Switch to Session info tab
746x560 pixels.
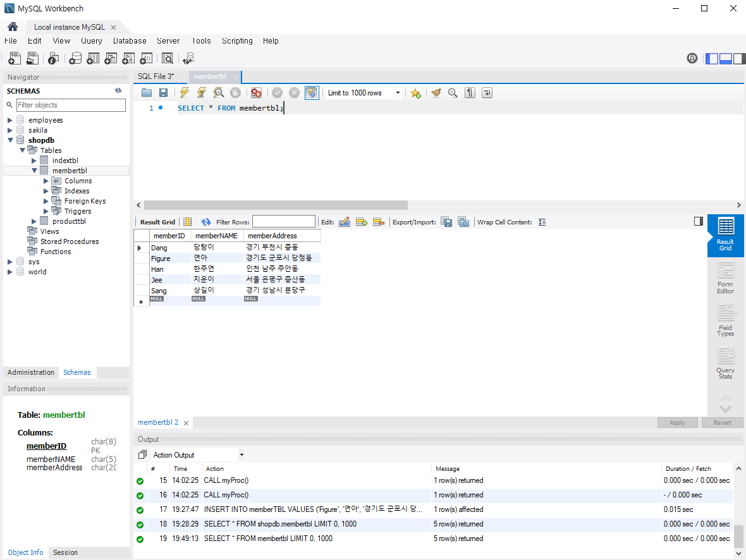[x=65, y=552]
